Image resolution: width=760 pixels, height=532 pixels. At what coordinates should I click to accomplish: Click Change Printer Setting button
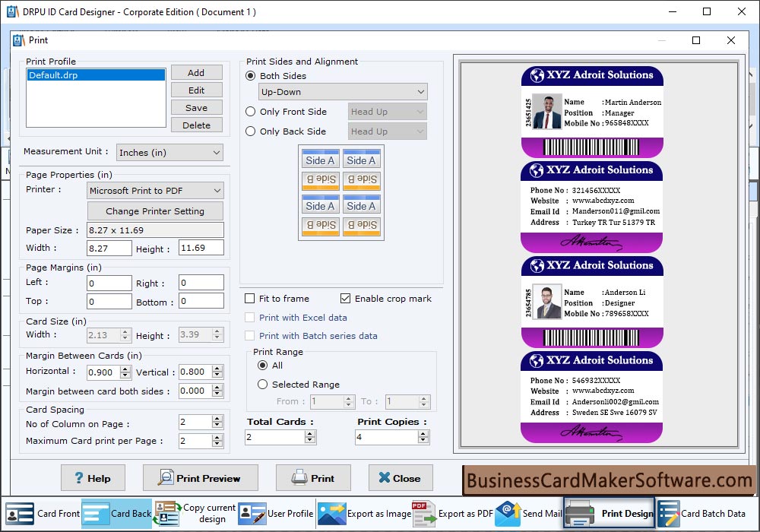tap(155, 211)
